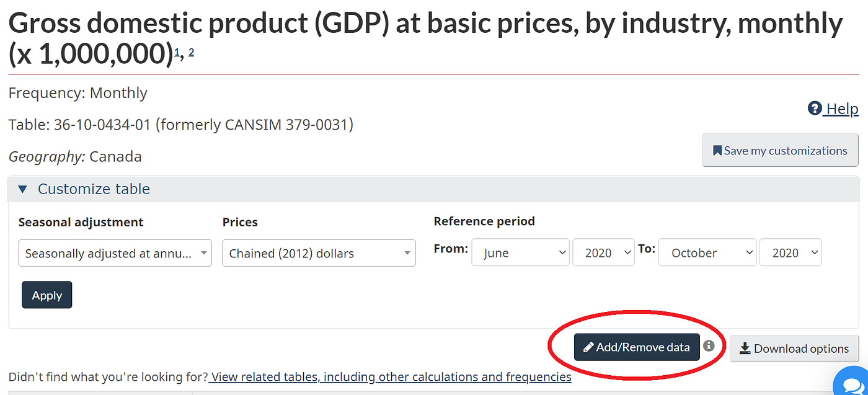Click the Help link text
This screenshot has width=868, height=395.
(x=842, y=109)
